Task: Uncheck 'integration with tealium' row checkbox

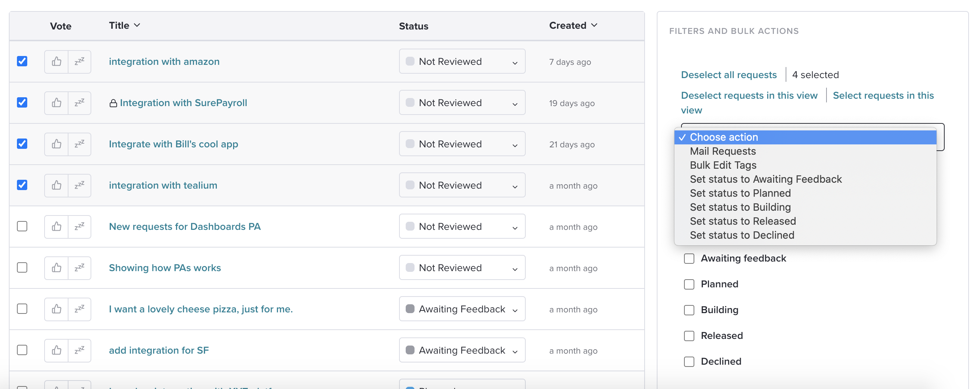Action: [x=22, y=185]
